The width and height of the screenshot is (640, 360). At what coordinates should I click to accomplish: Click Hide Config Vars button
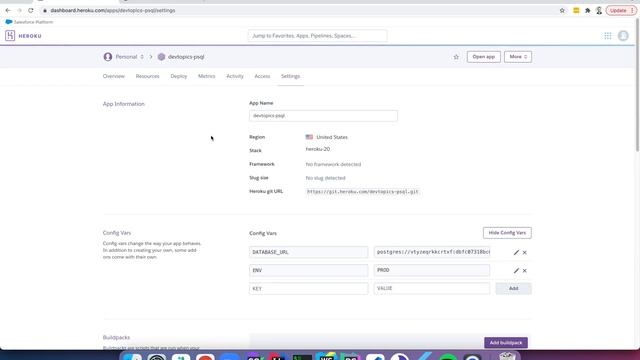click(x=507, y=233)
